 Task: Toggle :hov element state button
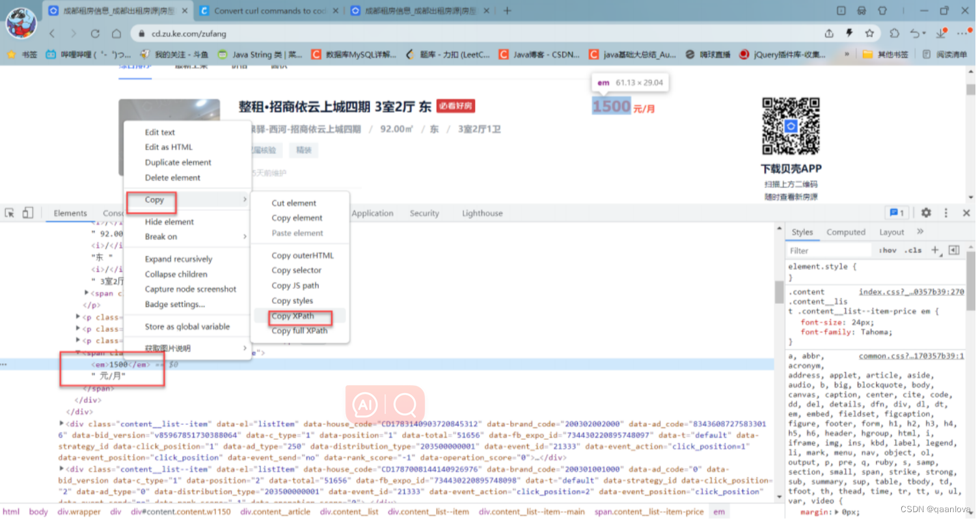(888, 250)
